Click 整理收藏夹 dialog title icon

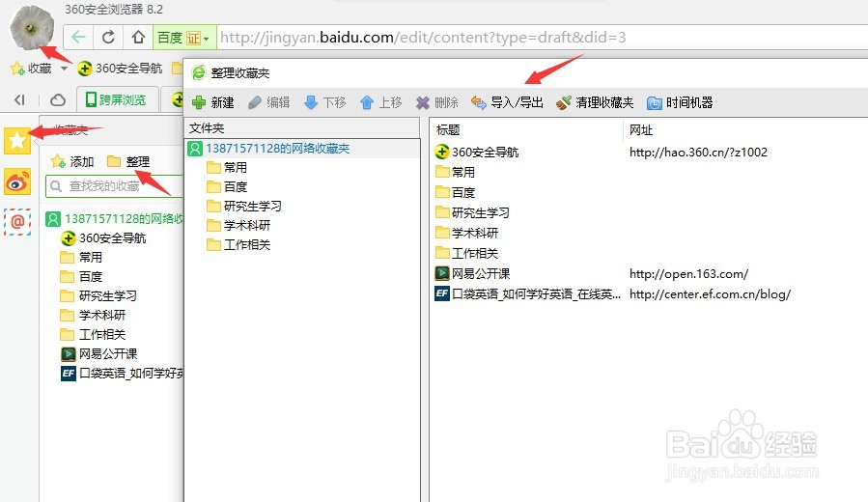click(198, 72)
